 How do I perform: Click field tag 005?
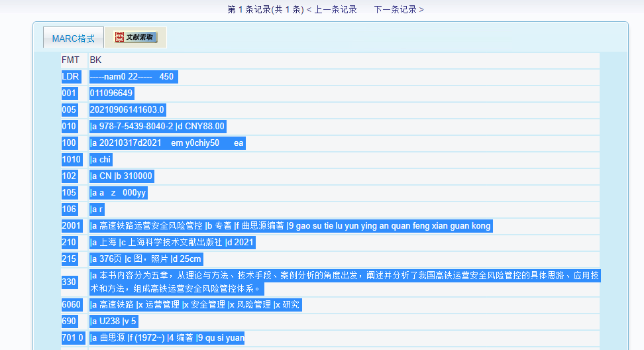(x=69, y=109)
